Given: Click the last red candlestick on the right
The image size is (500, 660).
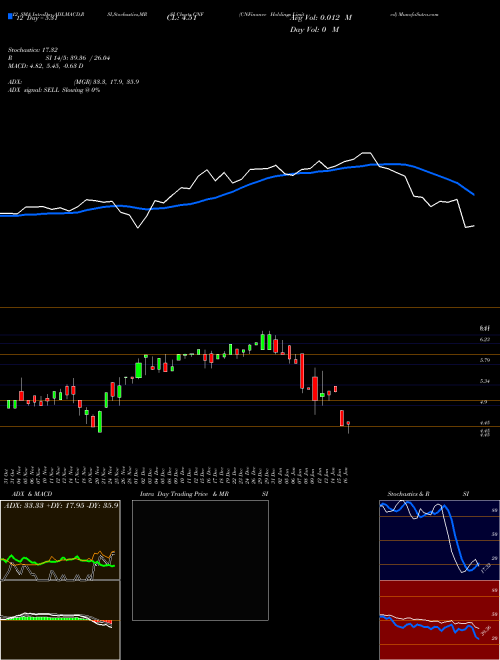Looking at the screenshot, I should [x=348, y=423].
